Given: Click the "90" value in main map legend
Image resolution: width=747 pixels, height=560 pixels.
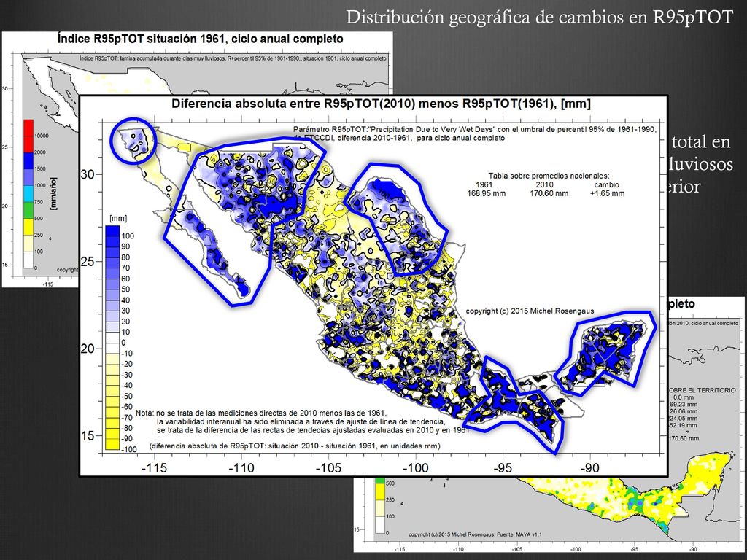Looking at the screenshot, I should (x=125, y=246).
